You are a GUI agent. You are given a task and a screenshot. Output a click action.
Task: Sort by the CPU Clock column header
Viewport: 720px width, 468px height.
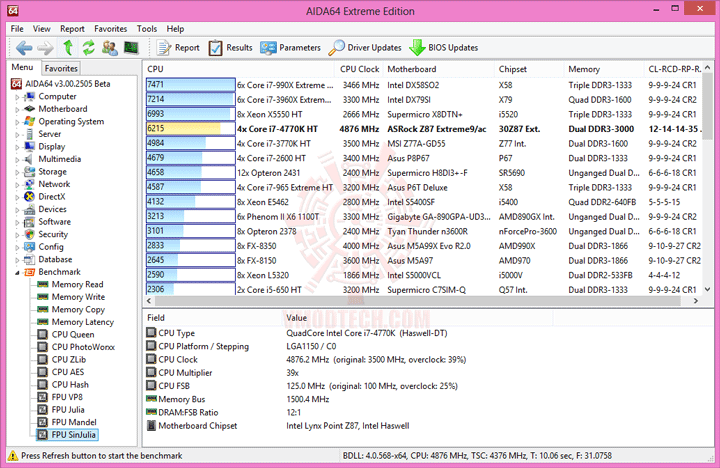[359, 69]
